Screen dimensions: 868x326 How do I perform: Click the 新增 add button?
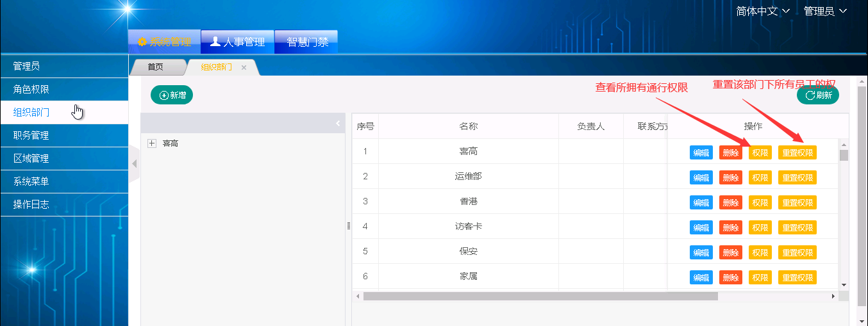(172, 95)
